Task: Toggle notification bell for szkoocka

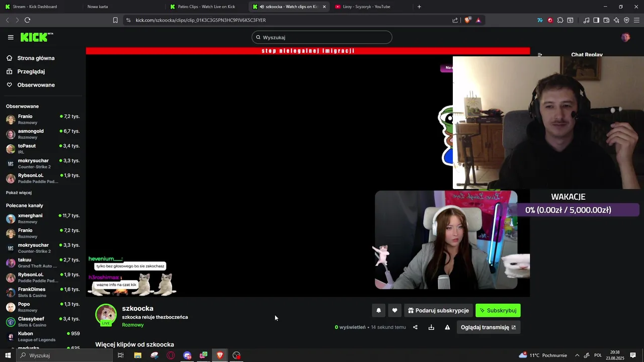Action: (379, 310)
